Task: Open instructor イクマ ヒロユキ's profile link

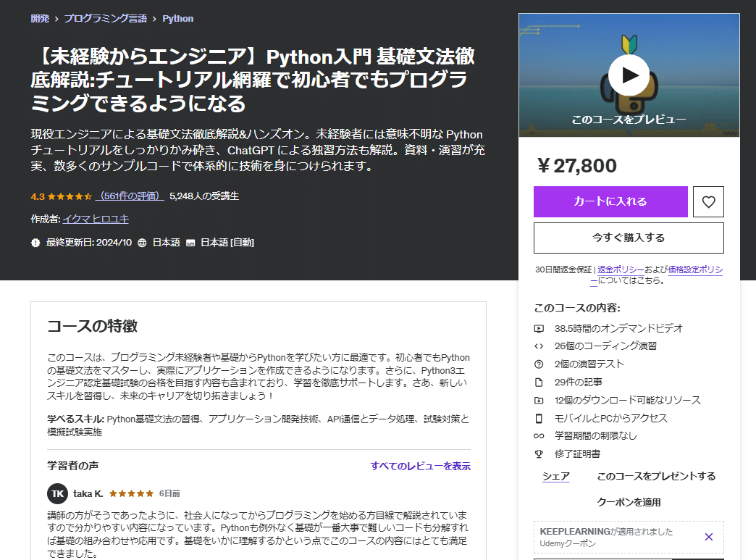Action: (x=95, y=219)
